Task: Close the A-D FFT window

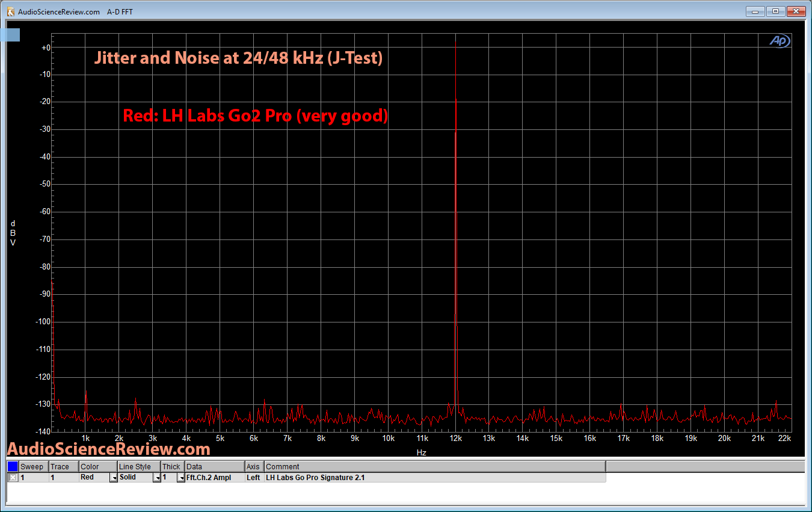Action: [796, 11]
